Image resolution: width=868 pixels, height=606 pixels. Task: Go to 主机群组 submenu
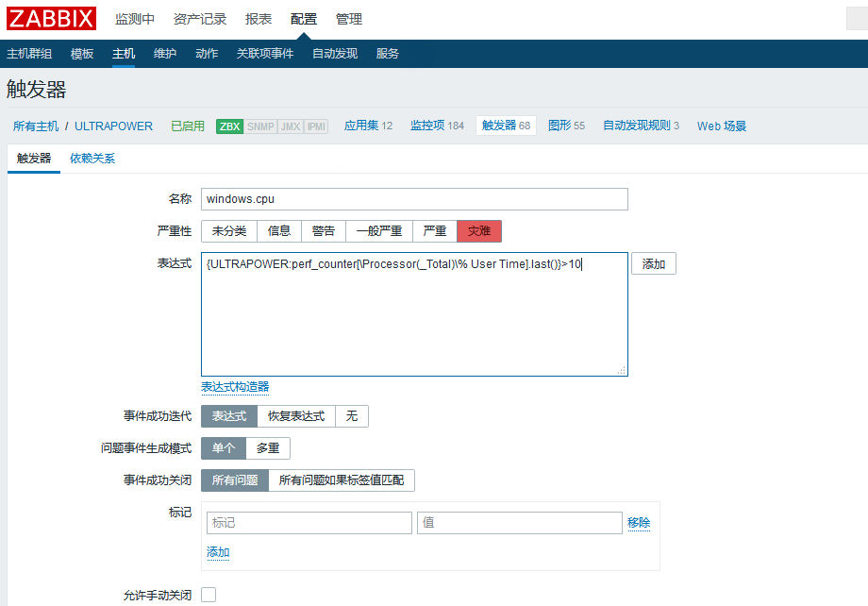tap(29, 54)
